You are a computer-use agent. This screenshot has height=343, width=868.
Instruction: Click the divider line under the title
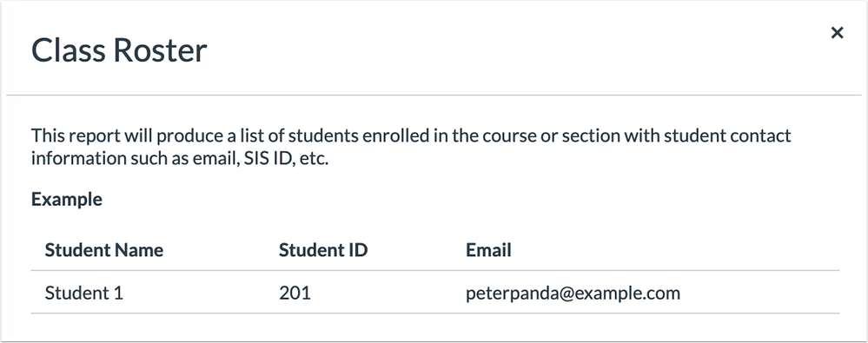pos(434,96)
